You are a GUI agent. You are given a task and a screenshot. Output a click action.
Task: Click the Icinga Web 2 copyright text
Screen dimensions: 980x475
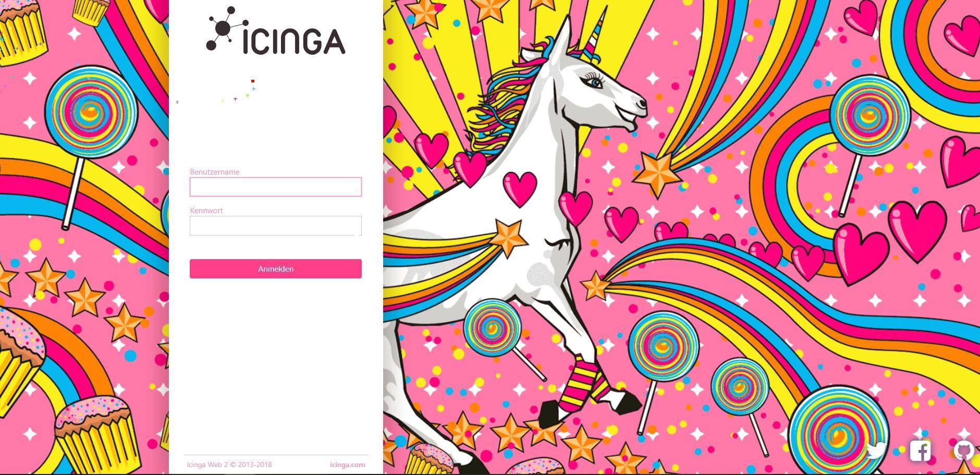(x=229, y=465)
